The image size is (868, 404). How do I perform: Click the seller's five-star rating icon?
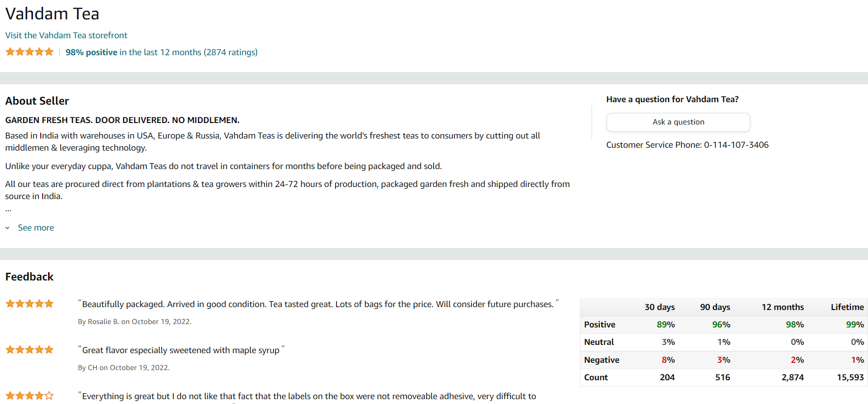30,52
